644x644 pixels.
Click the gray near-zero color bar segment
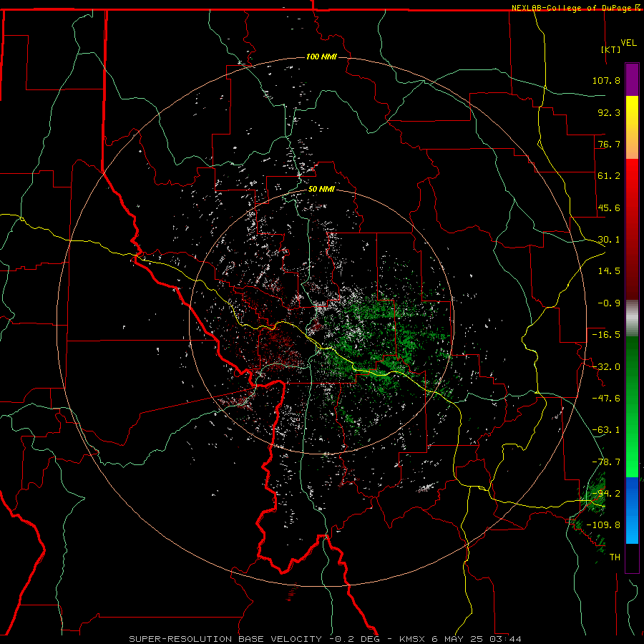tap(632, 318)
